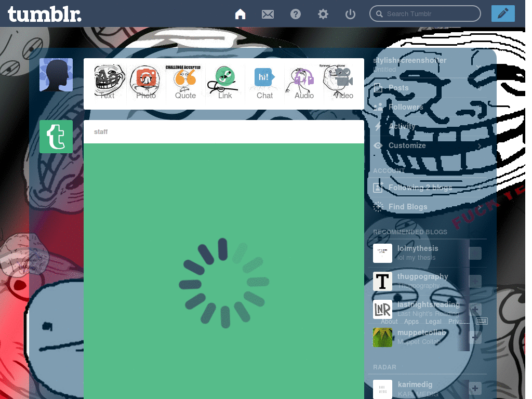Go to the Tumblr home dashboard icon
This screenshot has height=399, width=532.
point(240,14)
